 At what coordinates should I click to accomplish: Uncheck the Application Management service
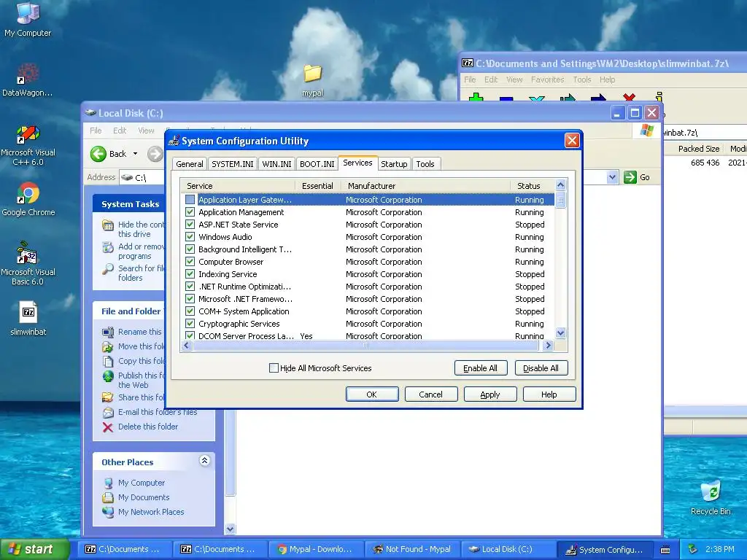pos(190,212)
